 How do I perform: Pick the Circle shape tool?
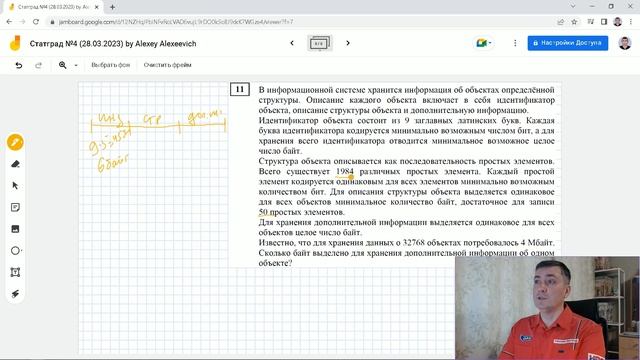pos(15,251)
